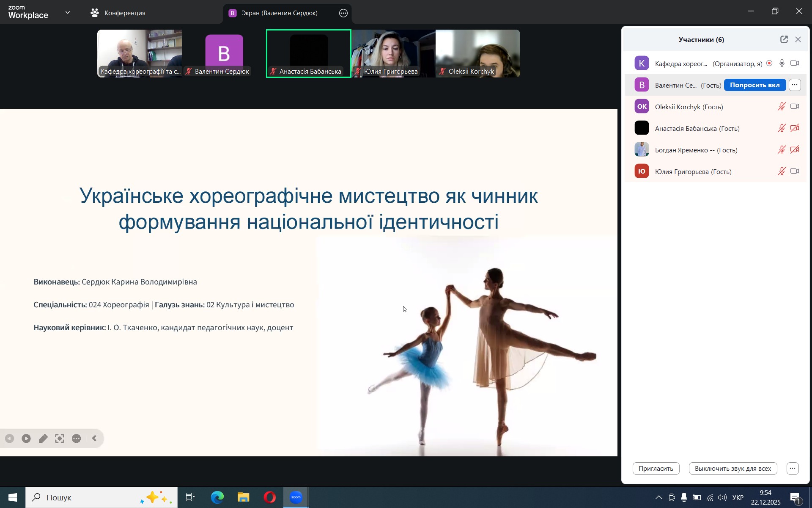Image resolution: width=812 pixels, height=508 pixels.
Task: Open more options for Валентин Сердюк
Action: (x=795, y=85)
